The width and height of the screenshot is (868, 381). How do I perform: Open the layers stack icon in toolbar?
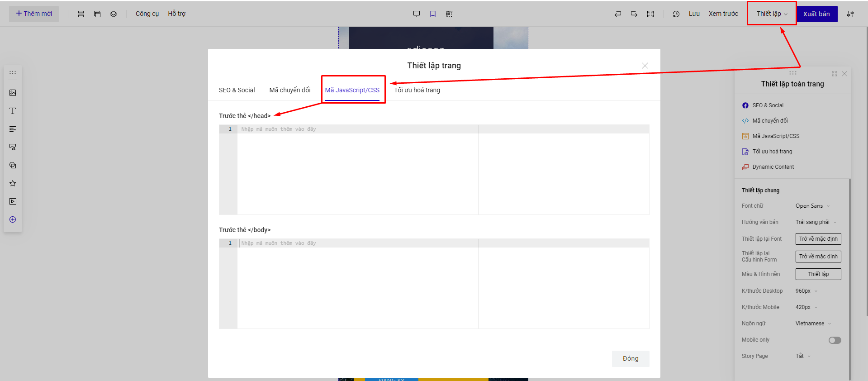pos(114,14)
